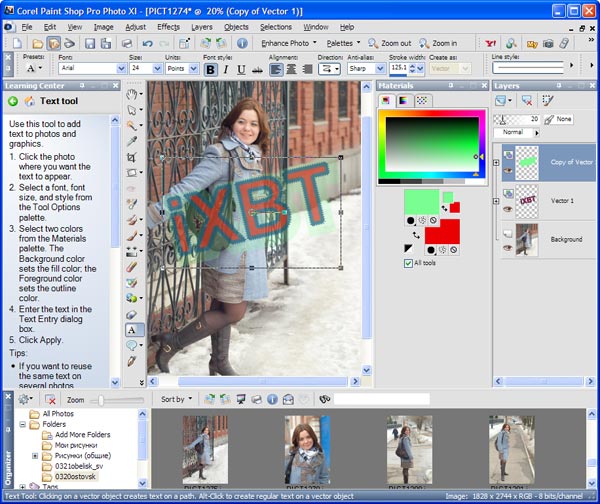Select the Text tool in the tools toolbar
Image resolution: width=600 pixels, height=504 pixels.
tap(132, 329)
